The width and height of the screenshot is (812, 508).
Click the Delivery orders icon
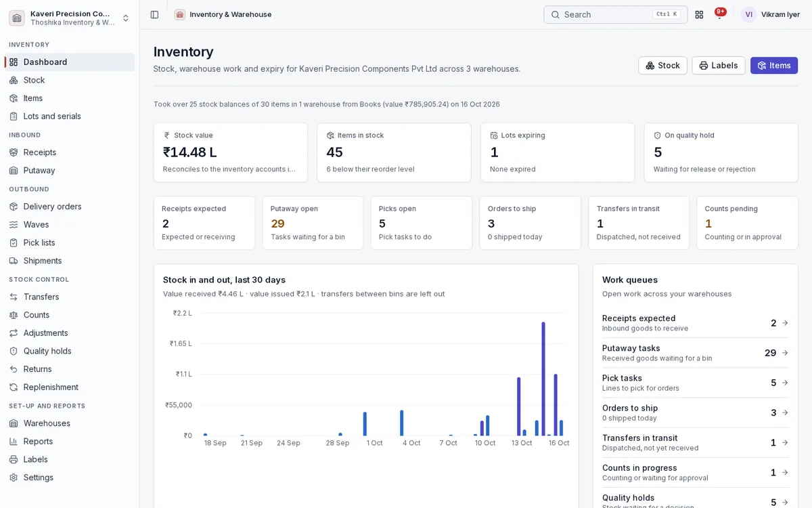pos(14,207)
